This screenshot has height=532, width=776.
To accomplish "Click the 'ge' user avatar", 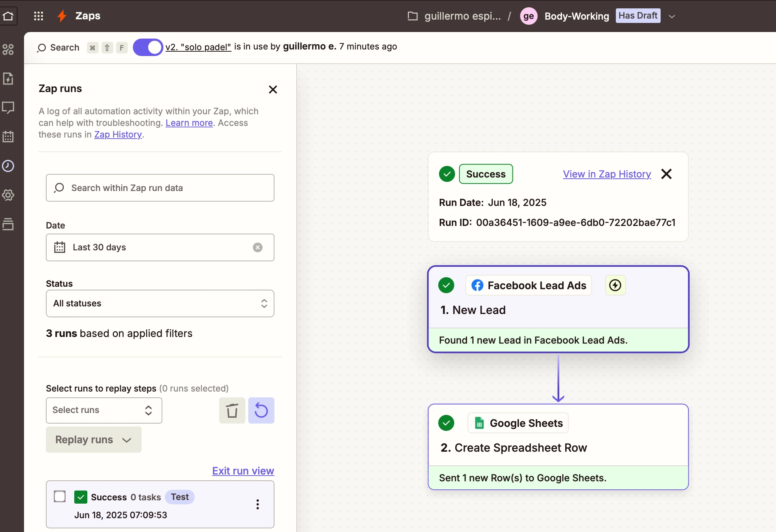I will coord(528,16).
